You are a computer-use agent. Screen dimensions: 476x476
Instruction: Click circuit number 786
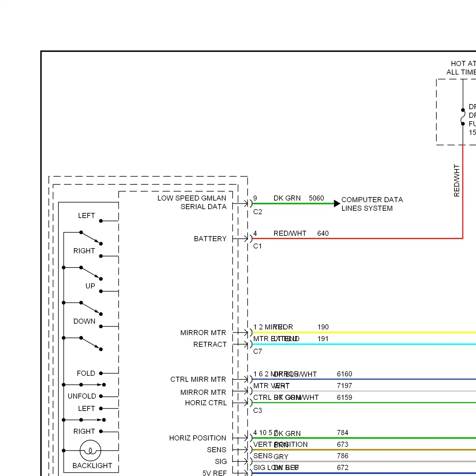coord(343,456)
